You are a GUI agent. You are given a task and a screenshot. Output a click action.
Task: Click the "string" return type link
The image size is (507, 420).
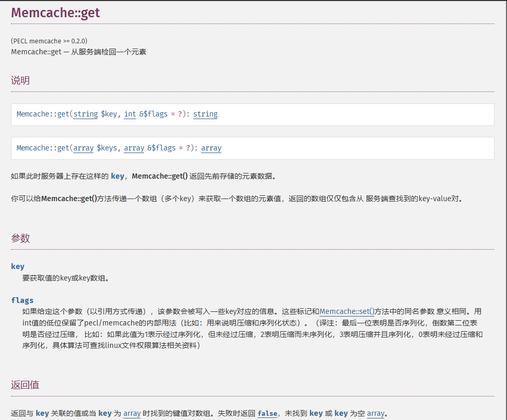[x=205, y=114]
